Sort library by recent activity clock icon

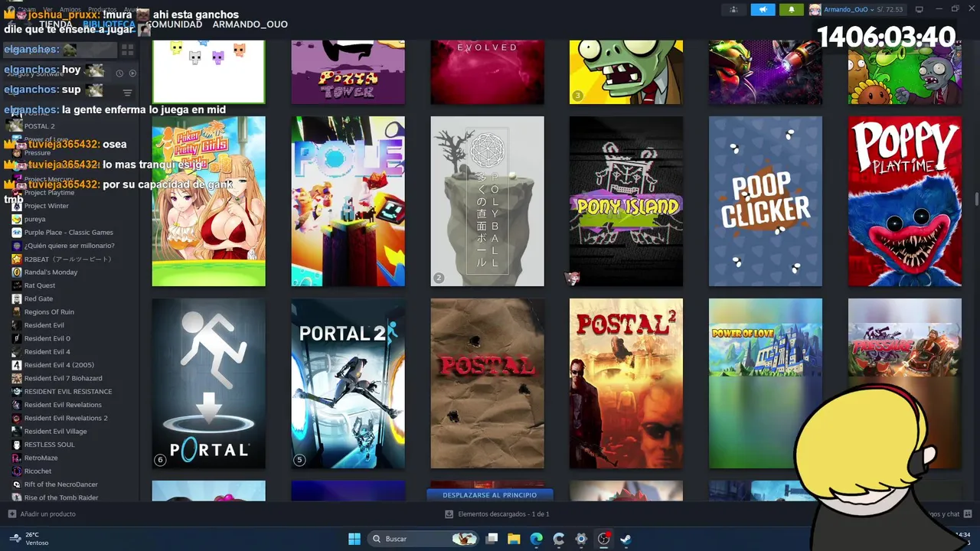coord(119,73)
